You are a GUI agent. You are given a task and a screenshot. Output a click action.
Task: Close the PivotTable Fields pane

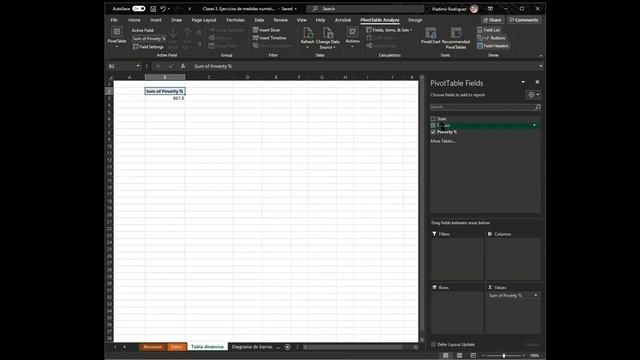tap(537, 82)
